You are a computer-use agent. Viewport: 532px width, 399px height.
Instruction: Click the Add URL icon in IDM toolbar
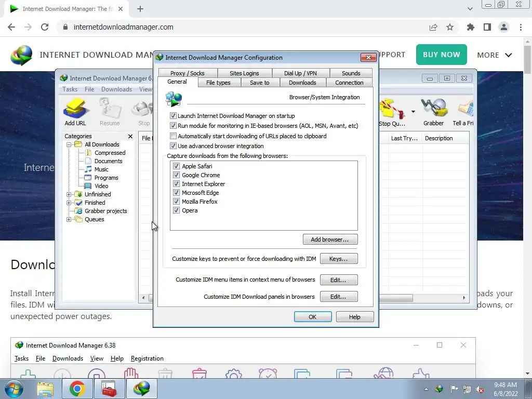pos(75,112)
